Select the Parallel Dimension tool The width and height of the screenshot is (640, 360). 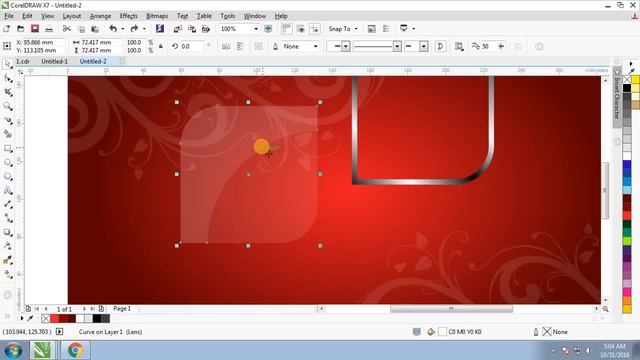coord(7,204)
